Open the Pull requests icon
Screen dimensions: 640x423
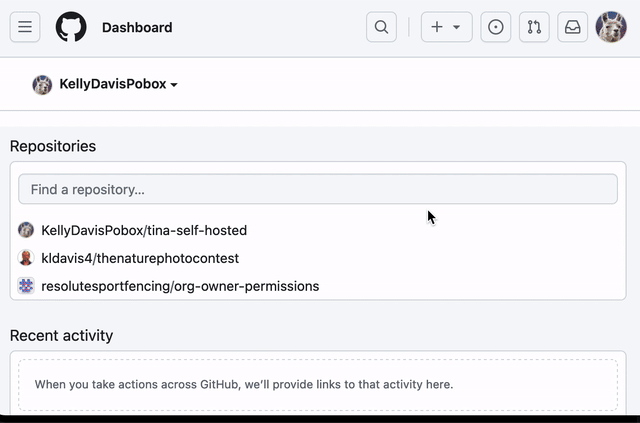coord(534,27)
